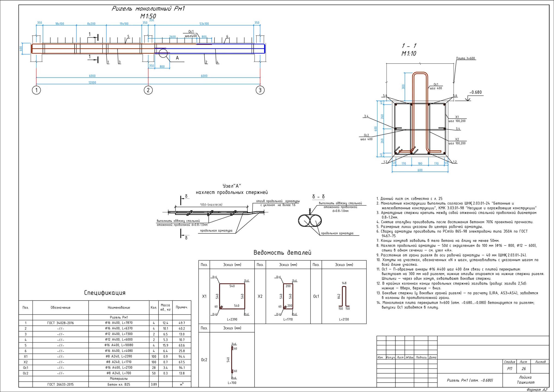Select the detail circle marked A
Image resolution: width=554 pixels, height=392 pixels.
(x=163, y=53)
